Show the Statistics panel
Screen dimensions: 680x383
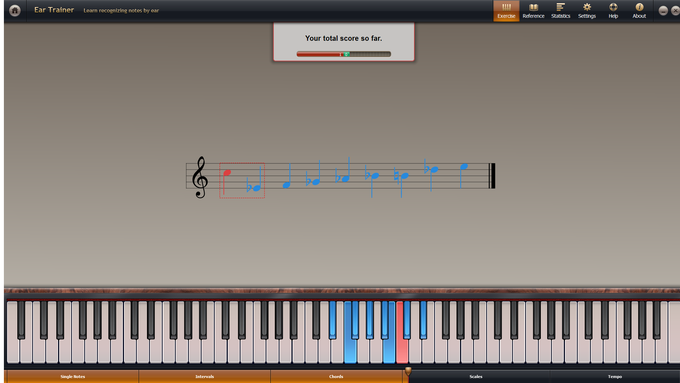click(x=560, y=11)
